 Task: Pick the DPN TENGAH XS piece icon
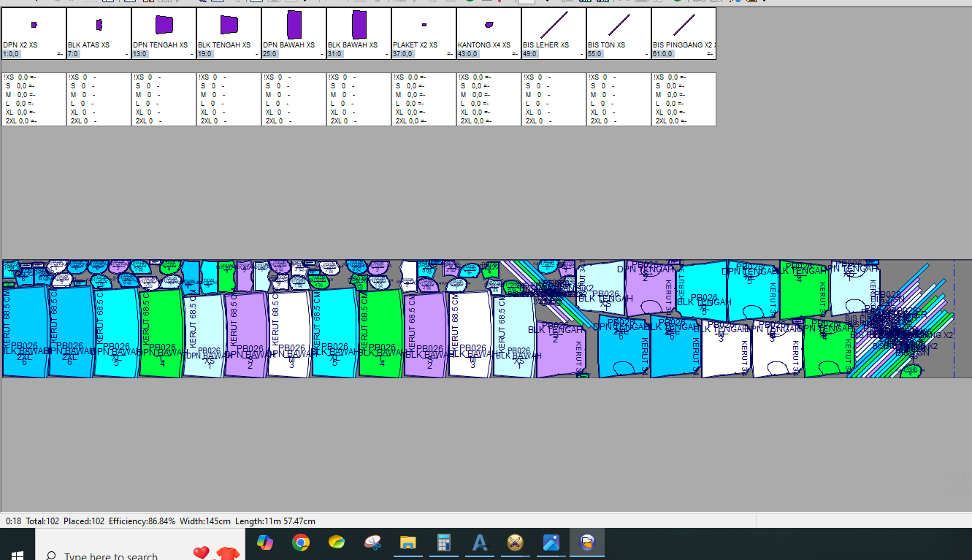pyautogui.click(x=164, y=25)
